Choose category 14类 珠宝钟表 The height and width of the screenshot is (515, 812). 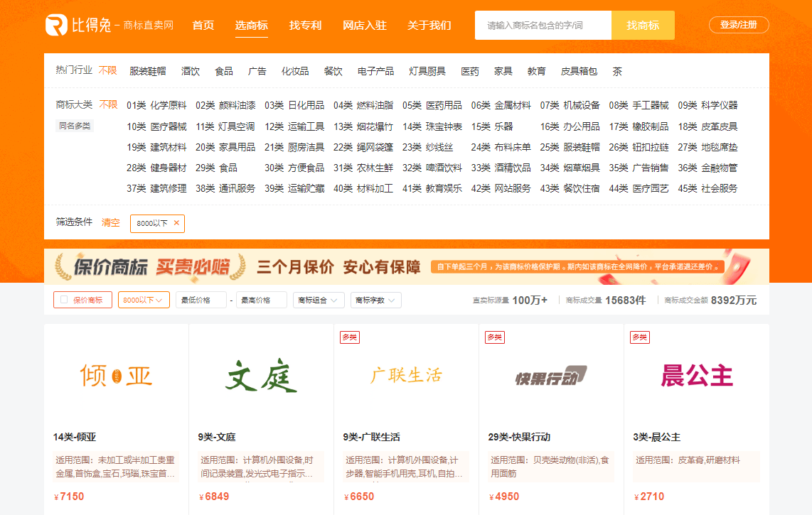click(x=432, y=127)
